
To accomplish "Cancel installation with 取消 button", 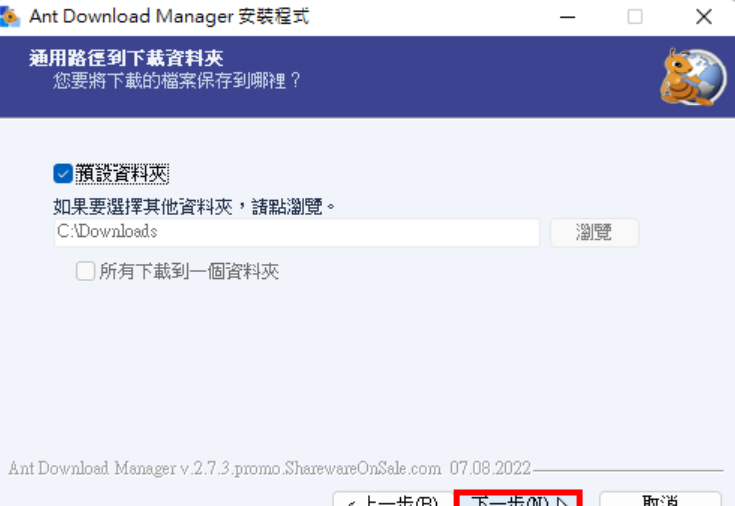I will pos(660,499).
